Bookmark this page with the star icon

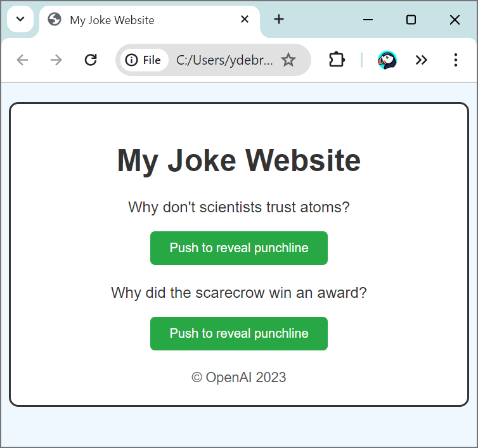288,60
